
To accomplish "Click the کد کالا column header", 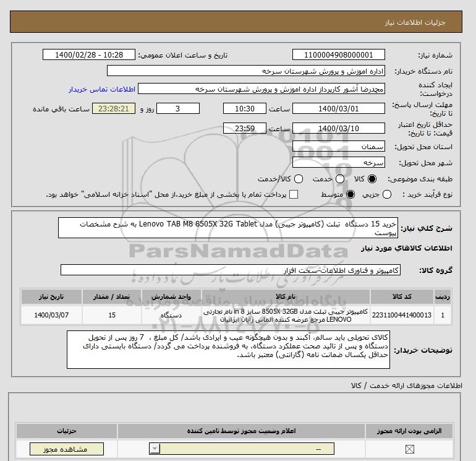I will (402, 296).
